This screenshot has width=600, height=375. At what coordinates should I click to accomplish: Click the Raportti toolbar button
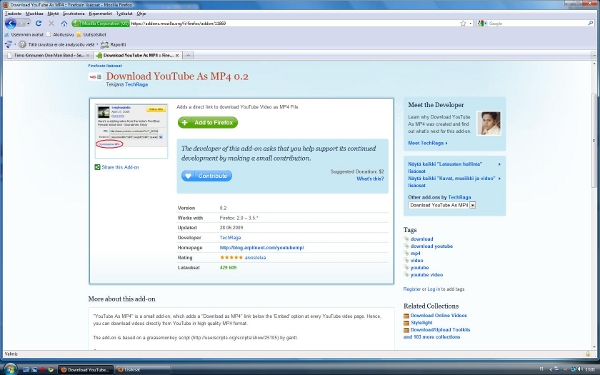click(114, 44)
